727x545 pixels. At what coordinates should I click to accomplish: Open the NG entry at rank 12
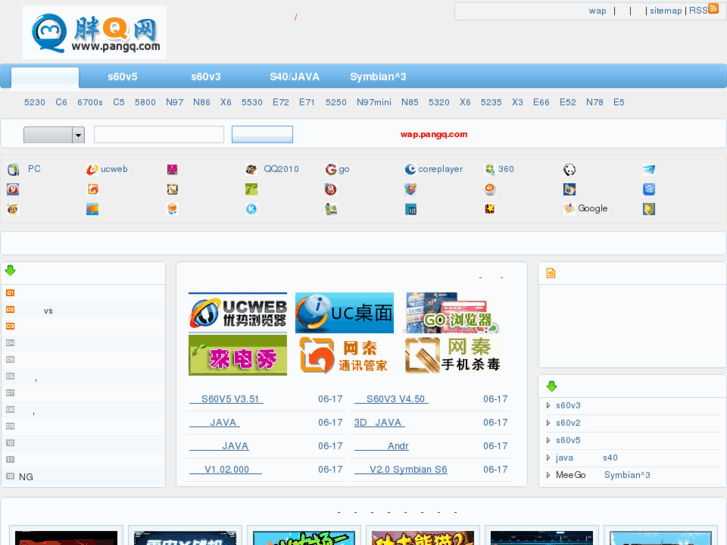(x=26, y=477)
